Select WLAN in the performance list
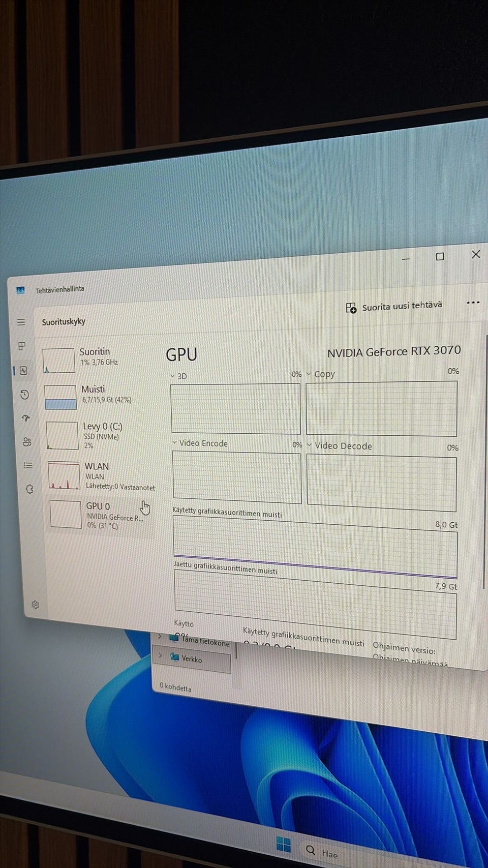488x868 pixels. tap(102, 475)
